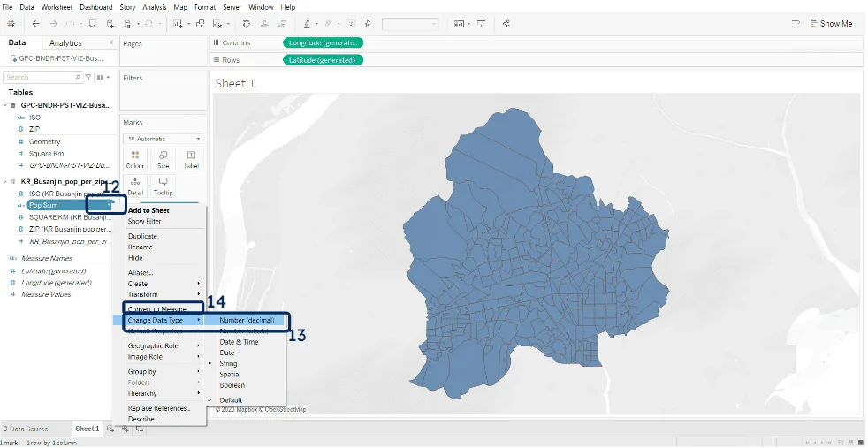Open the Tooltip marks button
Image resolution: width=868 pixels, height=448 pixels.
164,186
